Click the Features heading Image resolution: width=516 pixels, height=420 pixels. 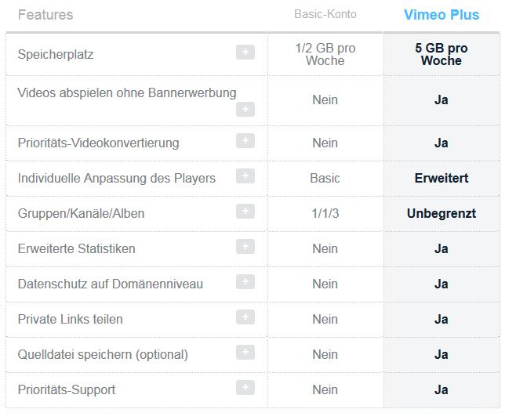45,15
